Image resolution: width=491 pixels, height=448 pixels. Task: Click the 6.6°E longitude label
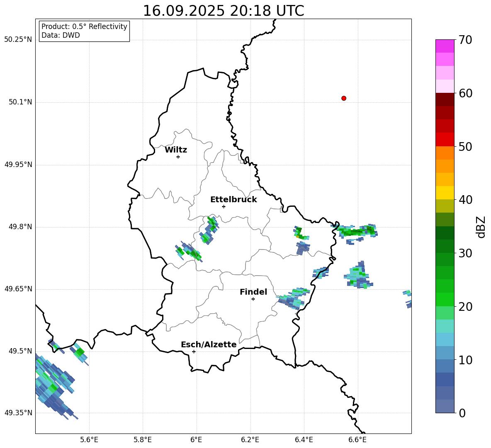pos(357,440)
